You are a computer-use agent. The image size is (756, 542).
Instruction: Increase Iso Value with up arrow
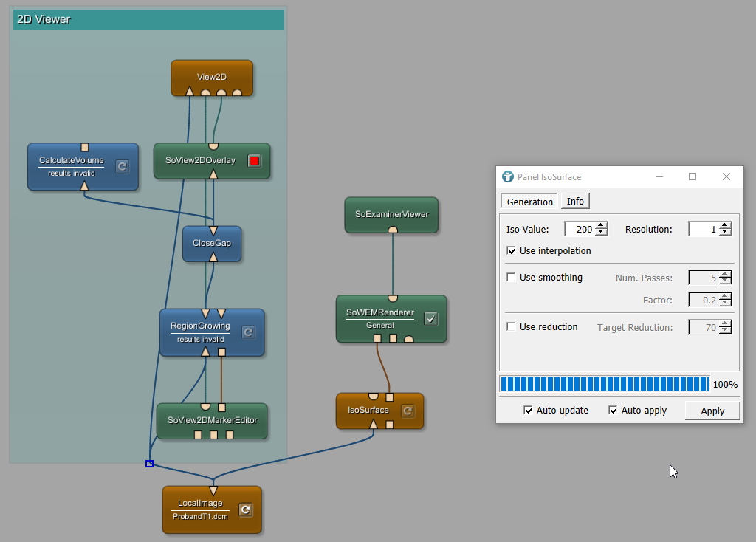click(x=602, y=226)
